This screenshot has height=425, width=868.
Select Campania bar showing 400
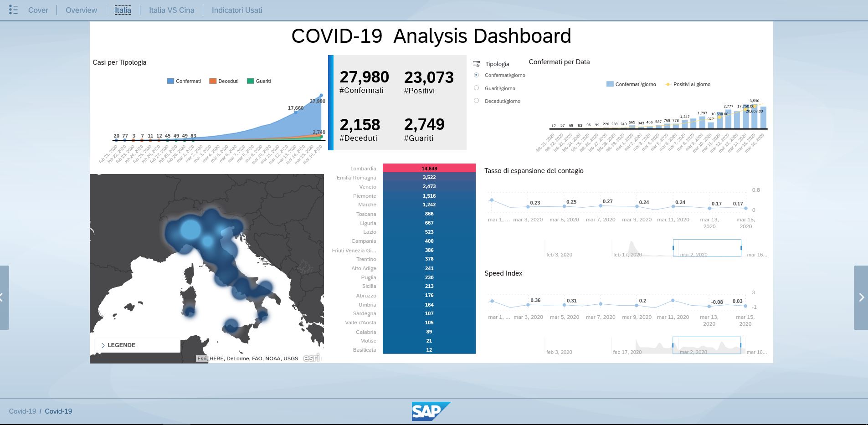429,241
